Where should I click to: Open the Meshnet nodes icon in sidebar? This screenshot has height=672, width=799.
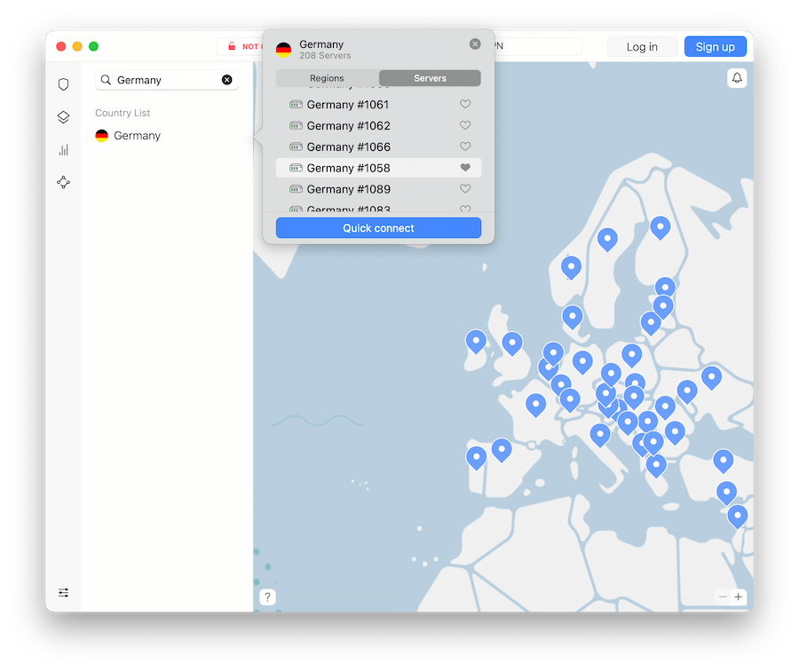[x=63, y=182]
